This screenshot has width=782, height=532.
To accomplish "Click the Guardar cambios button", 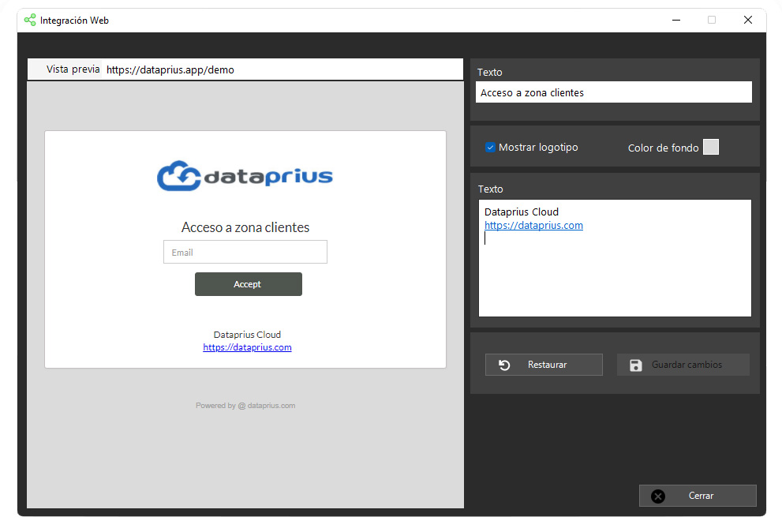I will (683, 365).
